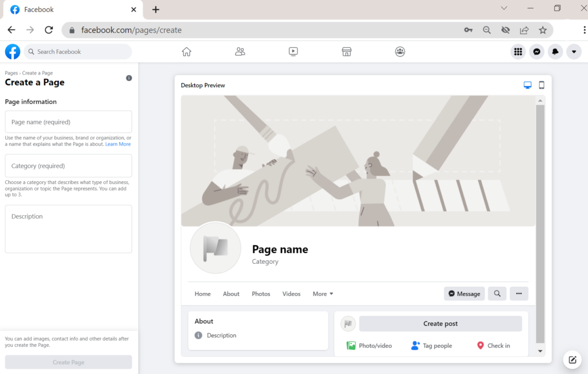Click the info icon beside Create a Page
The height and width of the screenshot is (374, 588).
[129, 78]
